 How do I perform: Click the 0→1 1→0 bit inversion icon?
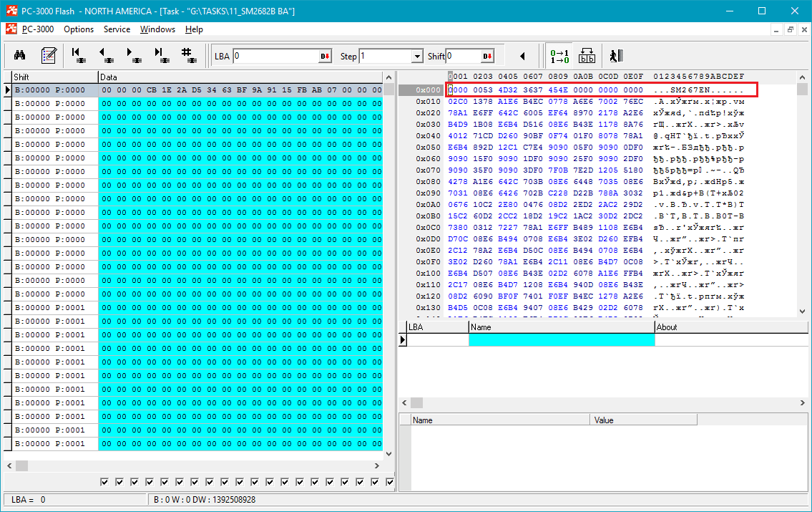click(x=559, y=56)
